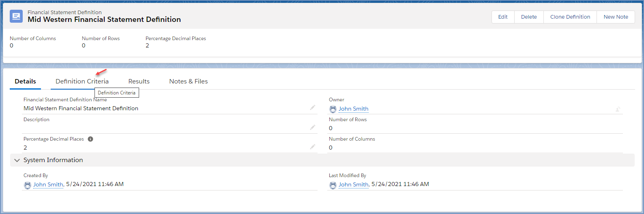
Task: Click the Financial Statement Definition record icon
Action: pos(16,16)
